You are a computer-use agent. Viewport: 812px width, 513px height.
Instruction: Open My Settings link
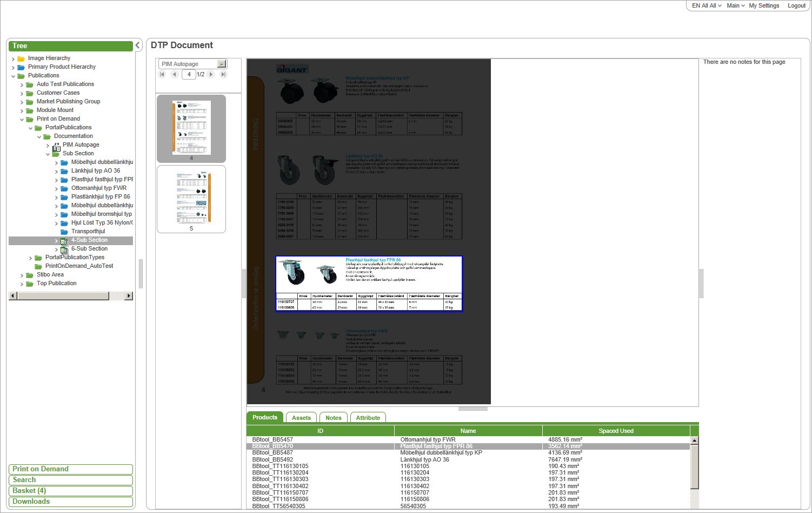click(x=764, y=5)
